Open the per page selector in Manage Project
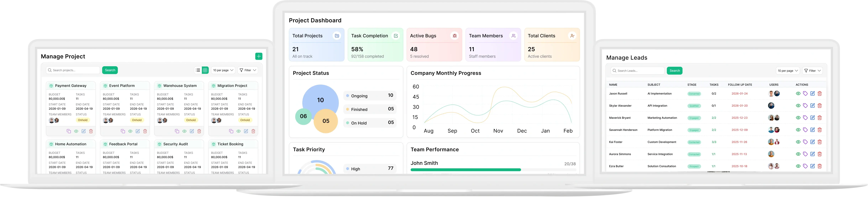Screen dimensions: 868x198 (223, 70)
